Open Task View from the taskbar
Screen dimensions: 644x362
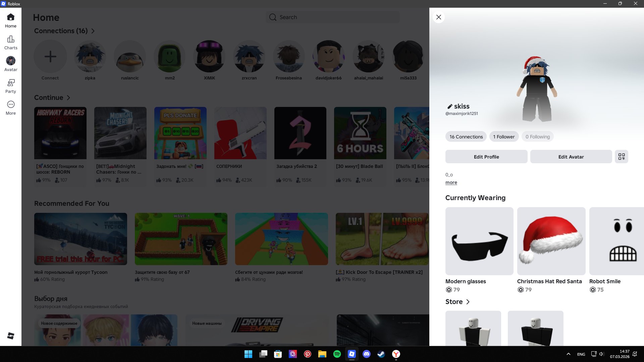263,354
